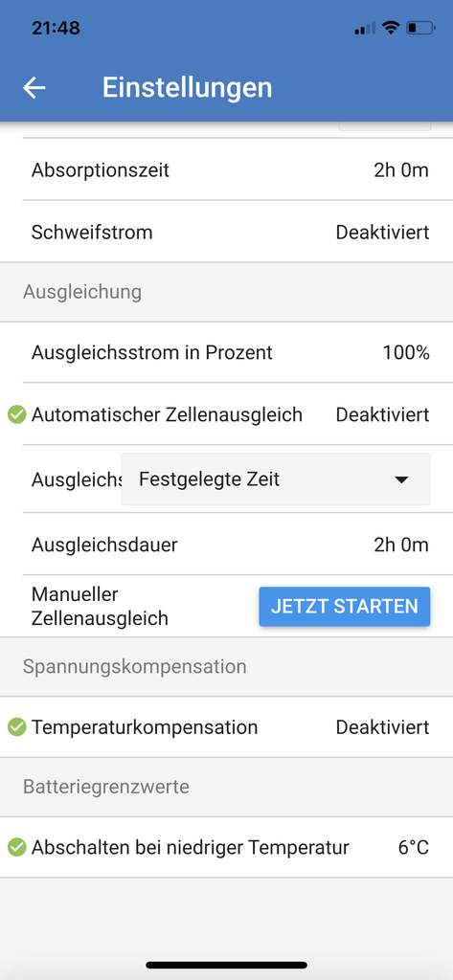Start manual cell equalization with JETZT STARTEN

tap(345, 606)
